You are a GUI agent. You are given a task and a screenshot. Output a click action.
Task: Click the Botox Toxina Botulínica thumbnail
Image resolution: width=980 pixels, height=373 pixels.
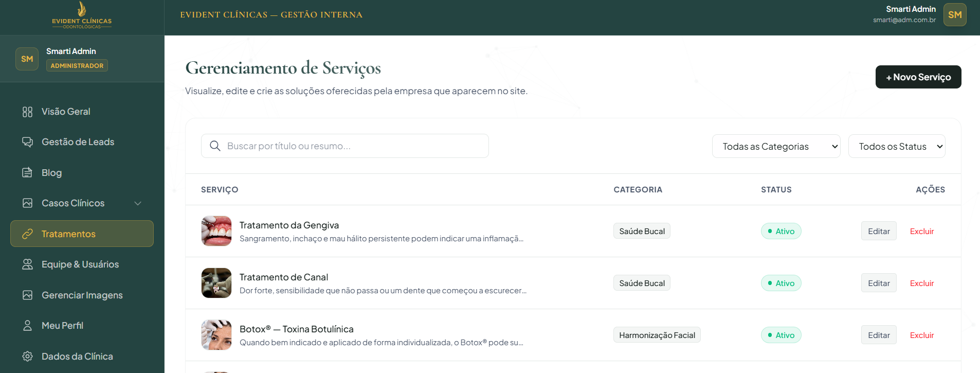(216, 335)
